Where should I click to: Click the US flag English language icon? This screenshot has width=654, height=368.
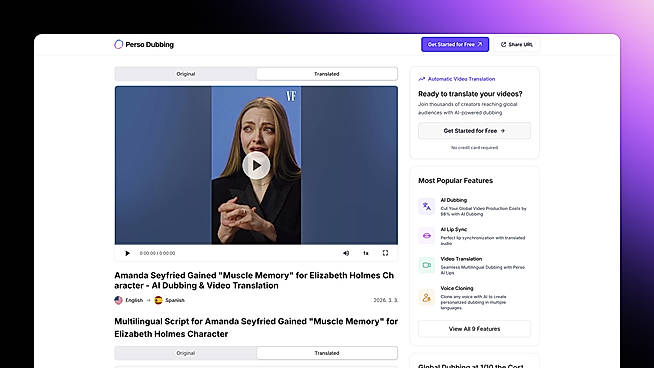pyautogui.click(x=118, y=300)
